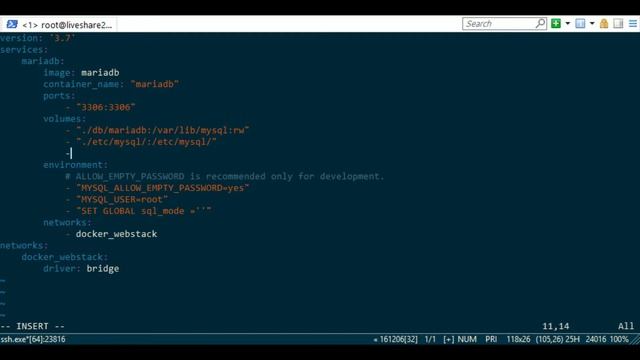Click the 'mariadb:' service key line
Screen dimensions: 640x360
click(43, 61)
